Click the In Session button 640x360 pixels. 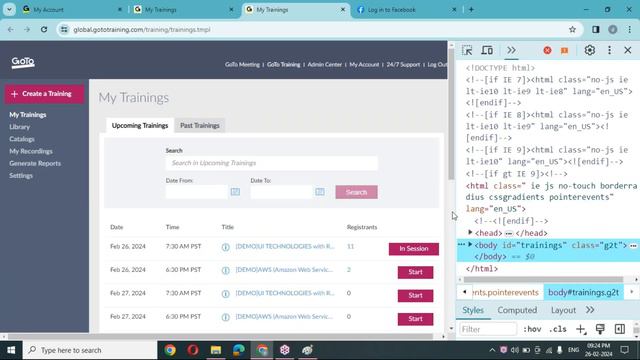413,249
